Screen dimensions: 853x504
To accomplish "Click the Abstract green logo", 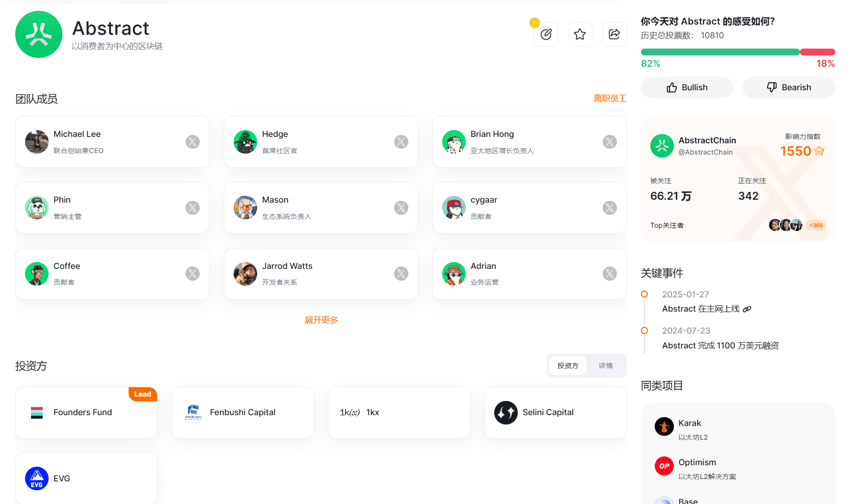I will point(39,34).
